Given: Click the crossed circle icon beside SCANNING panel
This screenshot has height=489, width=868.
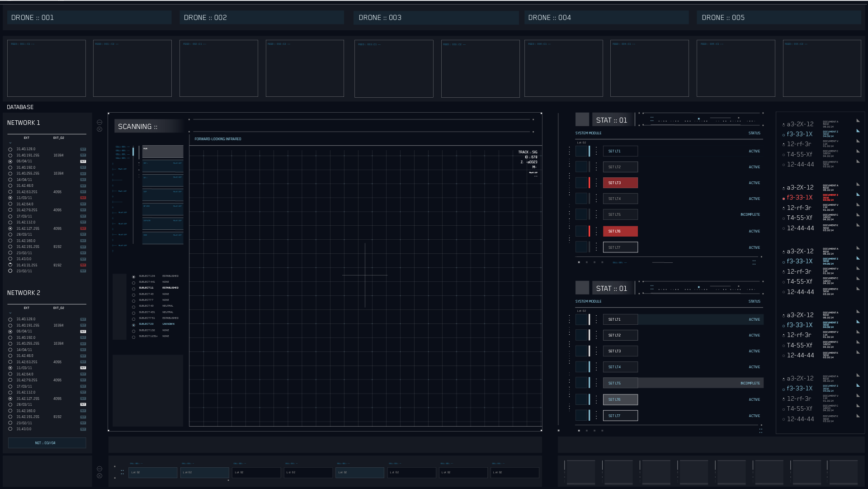Looking at the screenshot, I should tap(99, 129).
